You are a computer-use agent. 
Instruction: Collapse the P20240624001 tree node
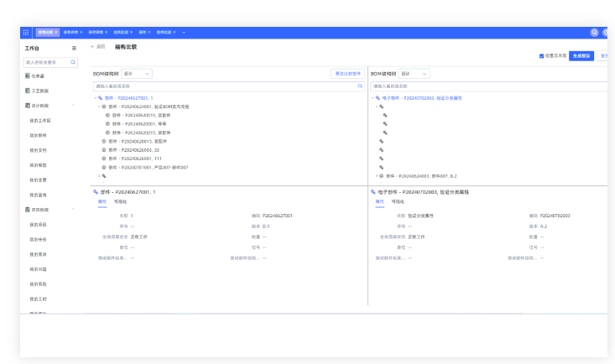(99, 107)
